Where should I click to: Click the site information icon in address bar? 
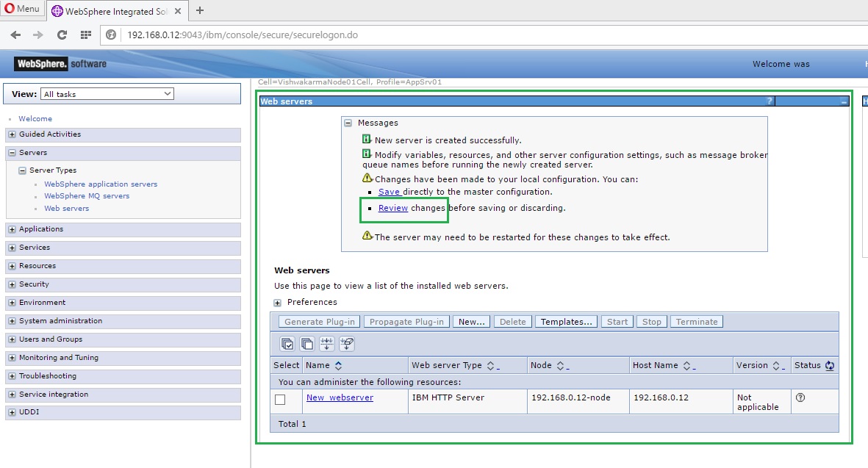(110, 35)
